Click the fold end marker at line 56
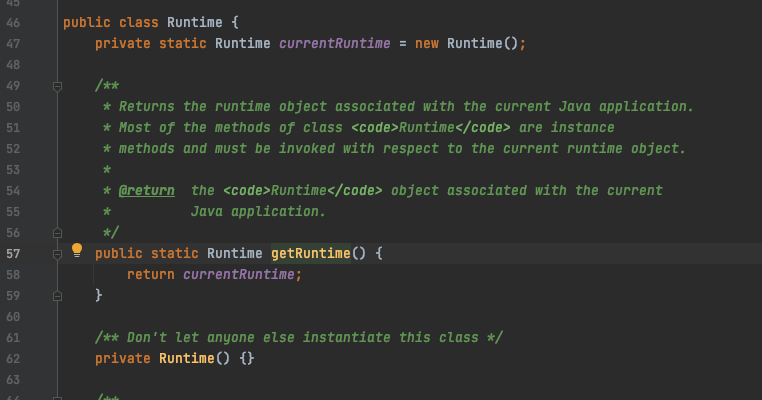 click(58, 232)
